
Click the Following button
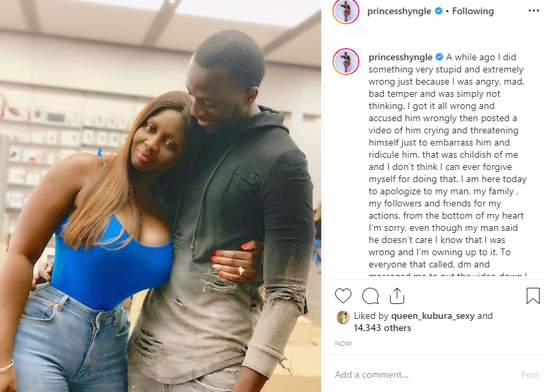click(x=473, y=11)
